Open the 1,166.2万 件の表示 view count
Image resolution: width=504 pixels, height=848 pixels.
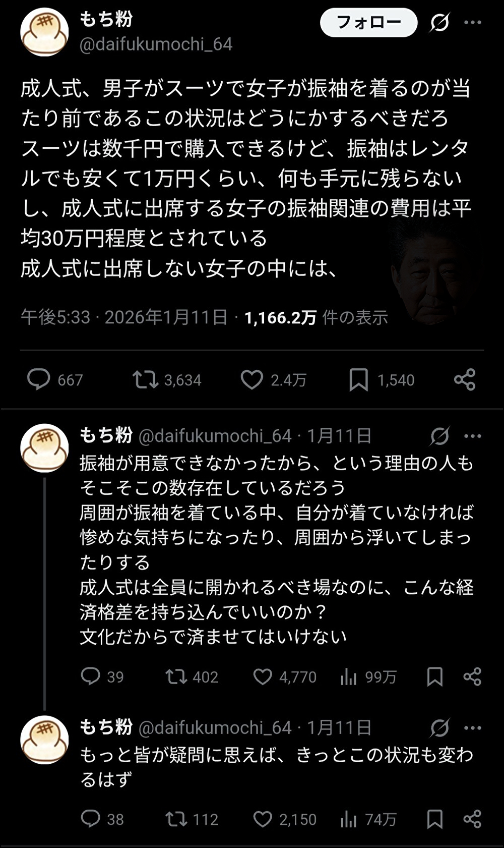pos(316,317)
